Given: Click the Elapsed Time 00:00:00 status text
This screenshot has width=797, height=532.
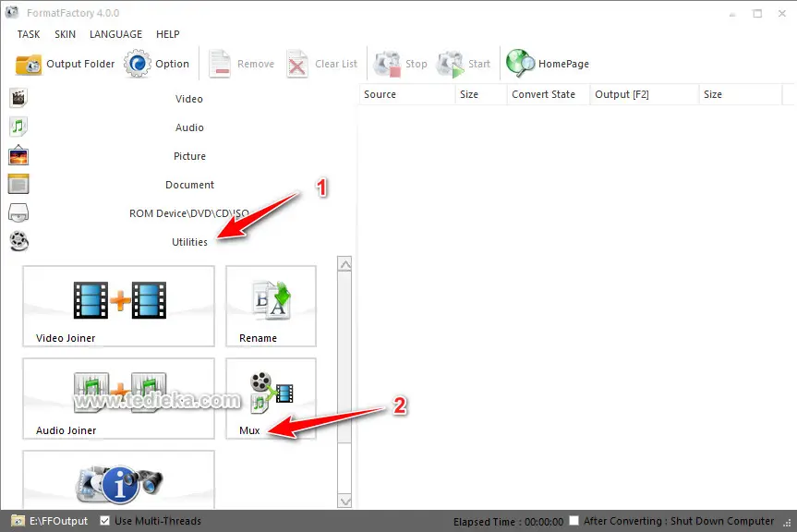Looking at the screenshot, I should pyautogui.click(x=508, y=522).
